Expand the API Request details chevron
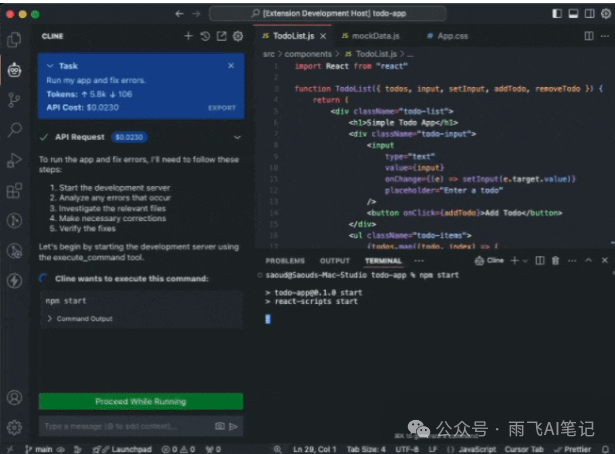This screenshot has height=454, width=615. pos(237,137)
